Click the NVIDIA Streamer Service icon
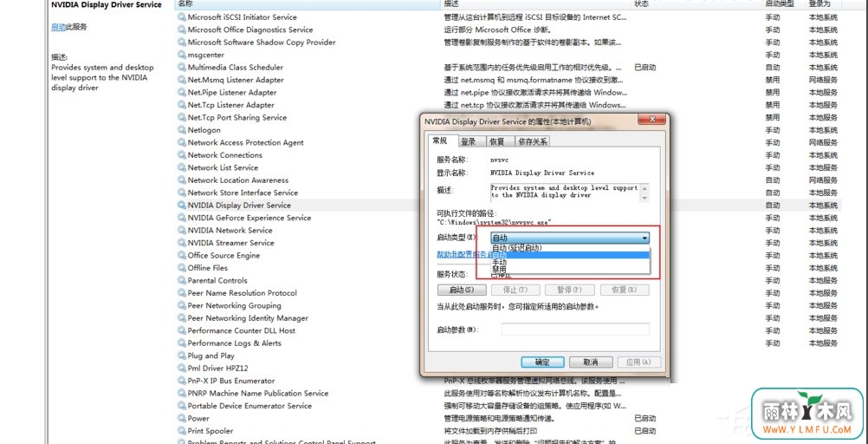The image size is (868, 444). (182, 243)
